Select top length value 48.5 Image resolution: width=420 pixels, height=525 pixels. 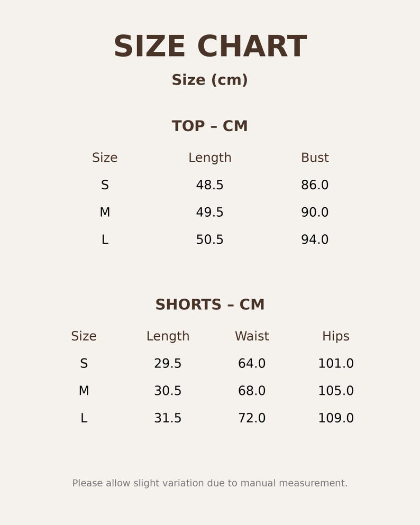pos(209,185)
